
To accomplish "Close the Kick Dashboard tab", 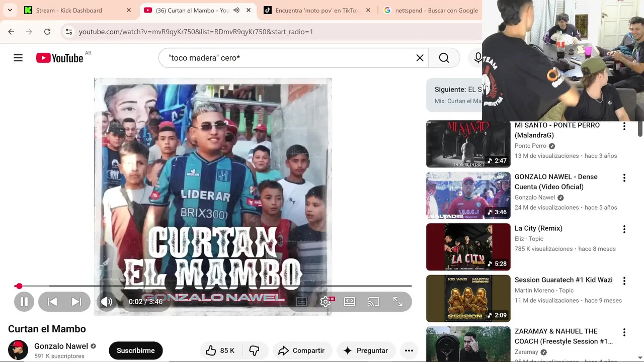I will click(x=128, y=10).
